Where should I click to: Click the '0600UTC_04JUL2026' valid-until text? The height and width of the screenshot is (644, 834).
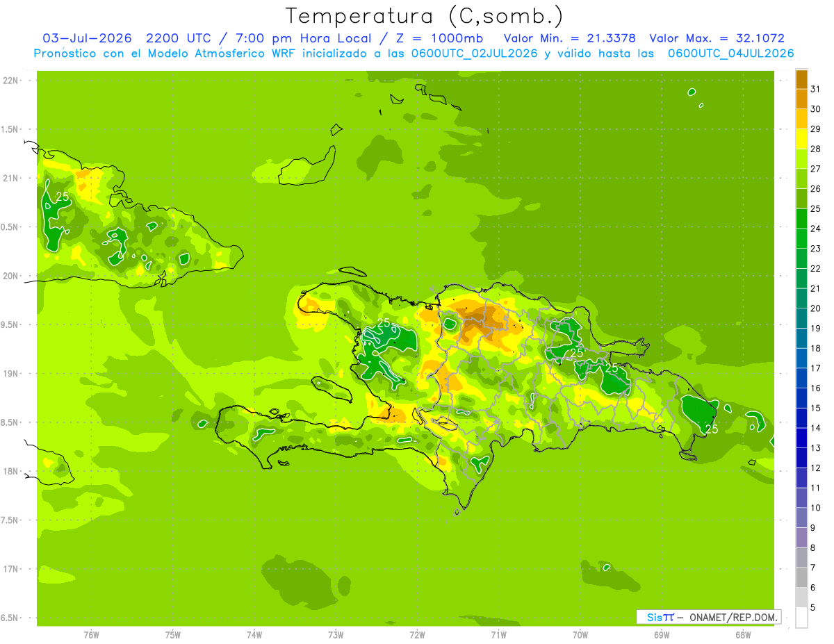point(731,53)
